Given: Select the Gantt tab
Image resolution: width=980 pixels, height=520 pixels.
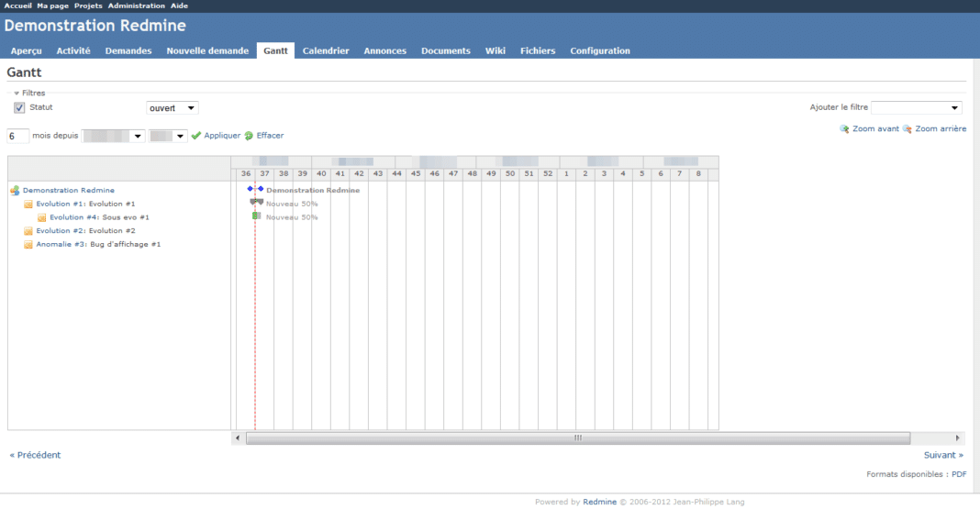Looking at the screenshot, I should coord(275,50).
